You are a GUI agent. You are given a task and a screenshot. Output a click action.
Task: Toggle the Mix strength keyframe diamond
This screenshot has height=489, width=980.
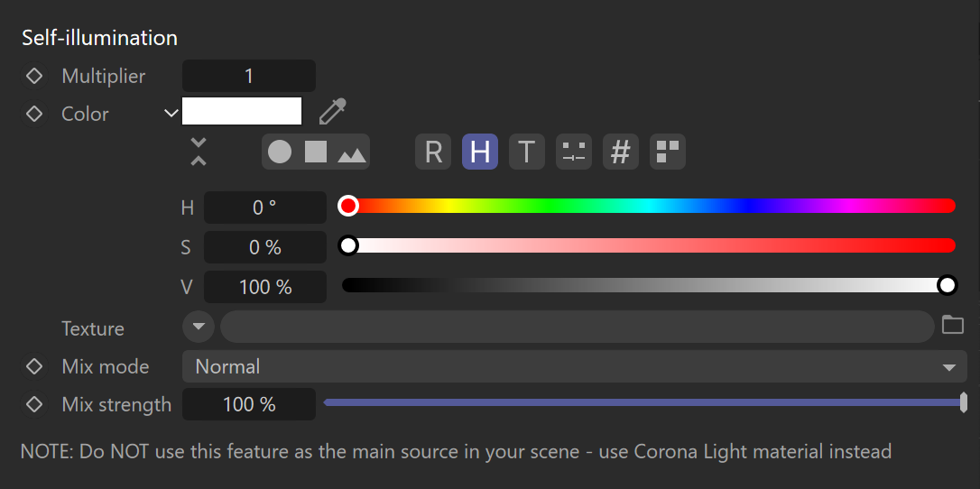(33, 404)
